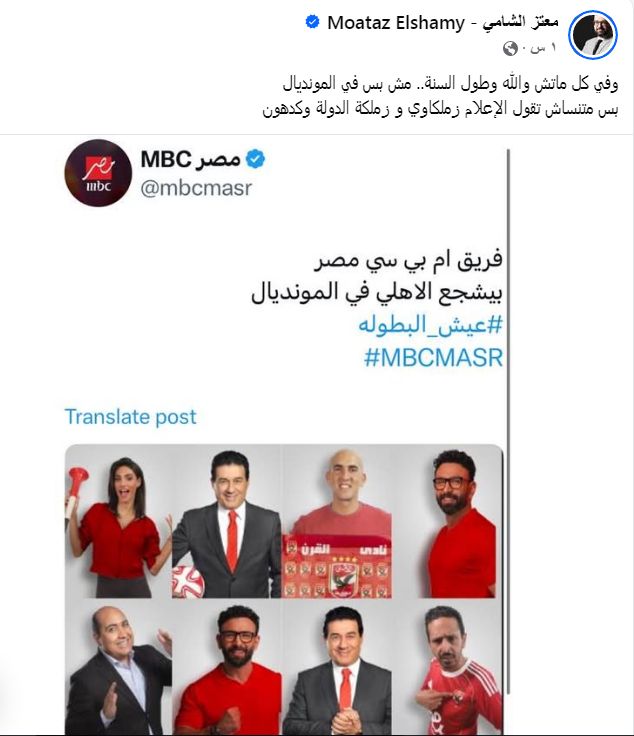Click the Arabic post caption text

pos(440,96)
